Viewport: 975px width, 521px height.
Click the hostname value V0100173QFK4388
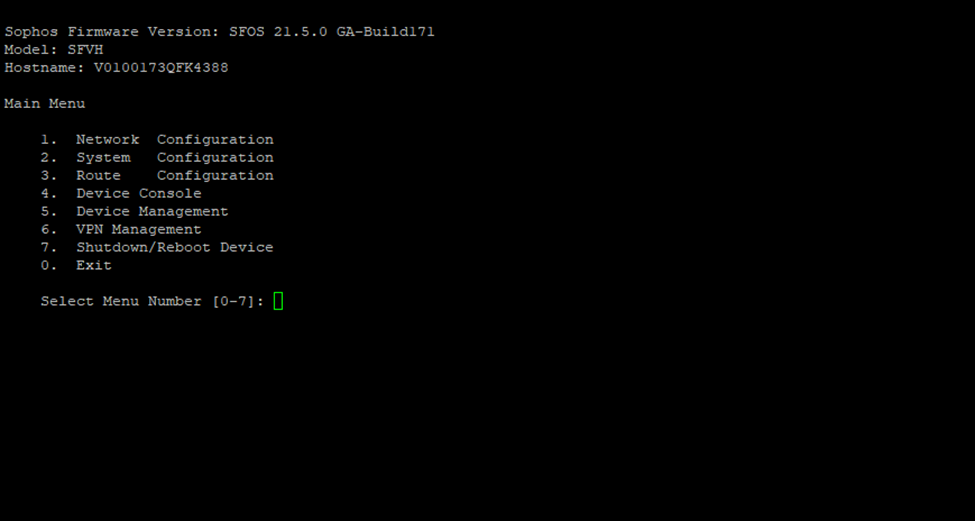[161, 68]
